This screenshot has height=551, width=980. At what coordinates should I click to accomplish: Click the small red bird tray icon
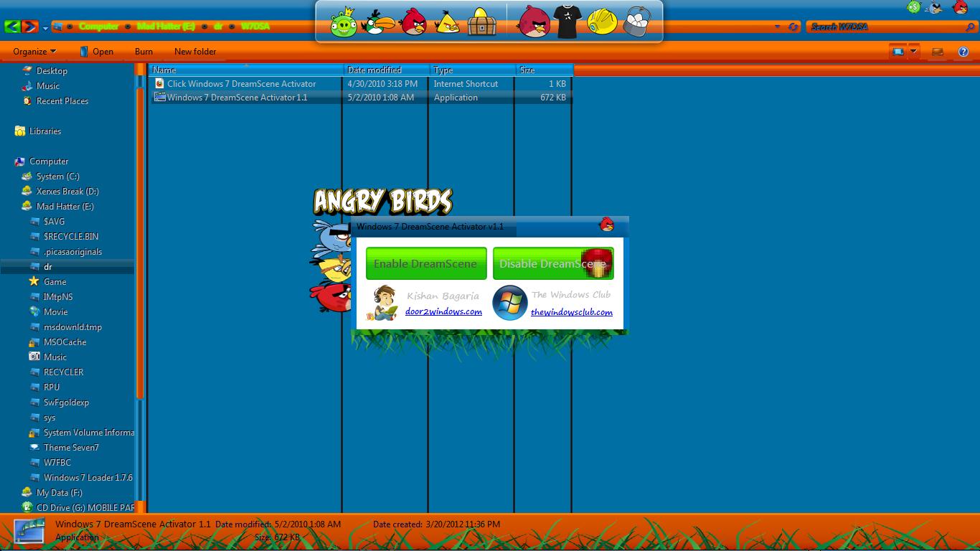(x=960, y=8)
